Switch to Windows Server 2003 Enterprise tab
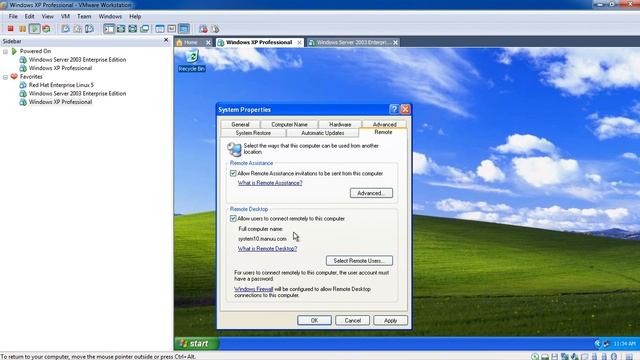Image resolution: width=640 pixels, height=360 pixels. point(353,42)
